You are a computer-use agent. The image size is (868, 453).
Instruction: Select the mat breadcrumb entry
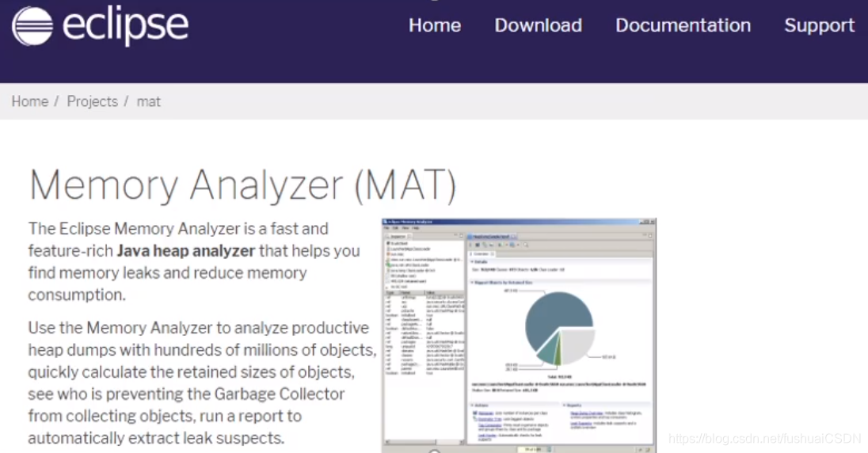pyautogui.click(x=148, y=102)
